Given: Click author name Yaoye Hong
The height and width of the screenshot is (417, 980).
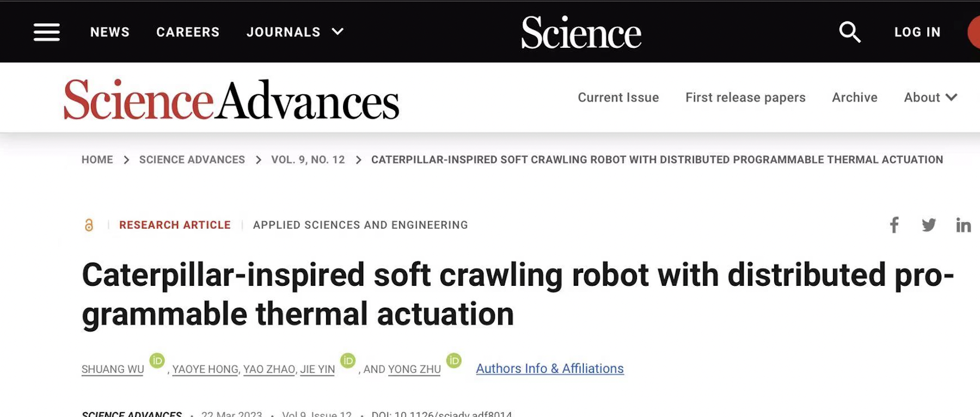Looking at the screenshot, I should pyautogui.click(x=205, y=369).
